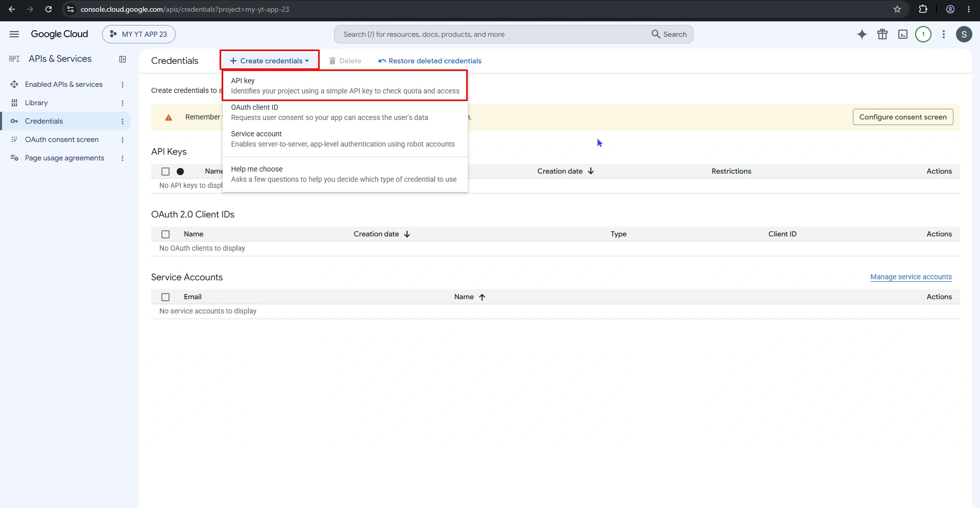Open the Chrome three-dot menu

coord(969,9)
